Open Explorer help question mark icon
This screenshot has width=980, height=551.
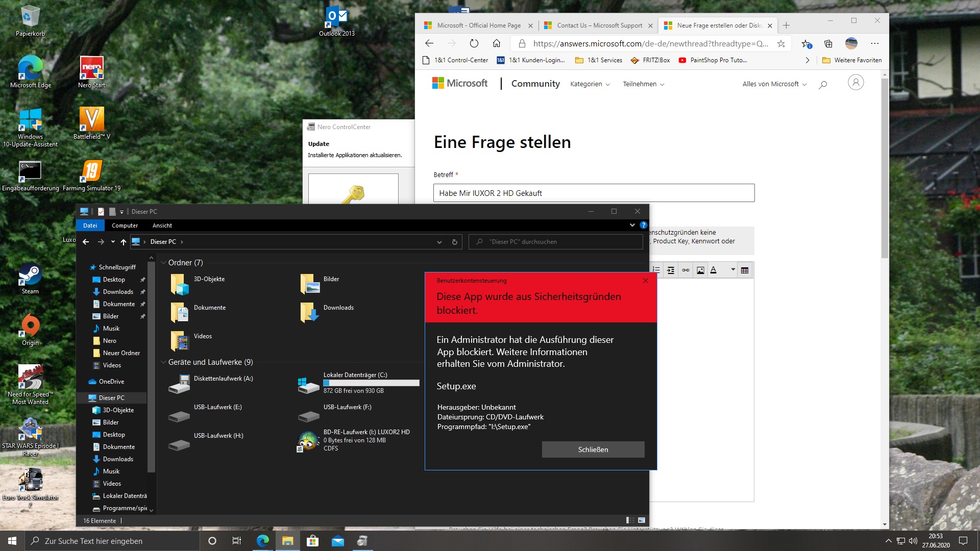pyautogui.click(x=643, y=225)
